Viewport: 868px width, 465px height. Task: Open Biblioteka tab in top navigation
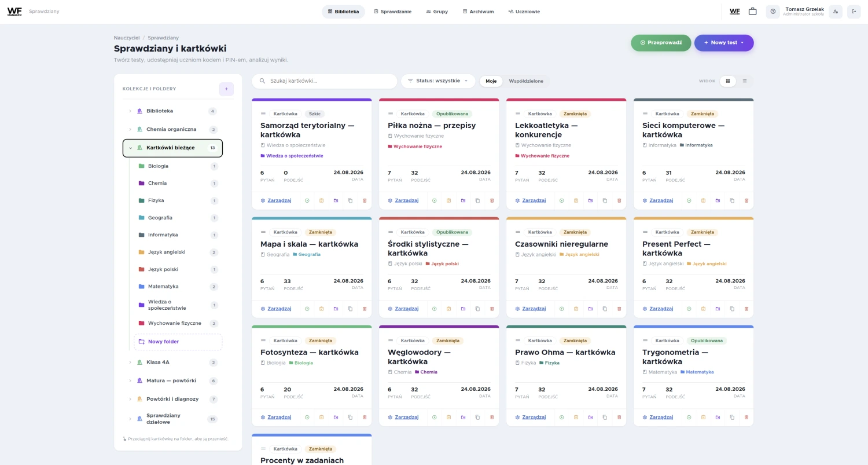tap(343, 12)
